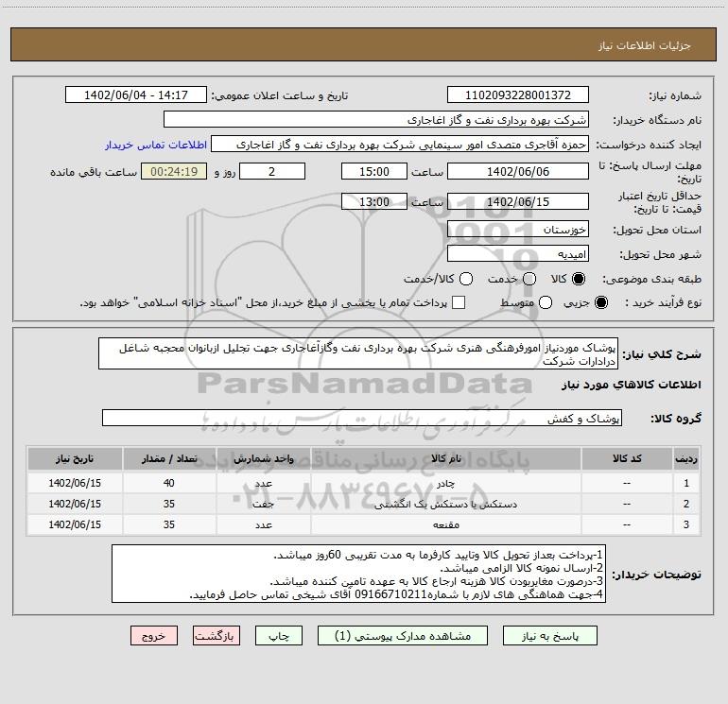The width and height of the screenshot is (728, 704).
Task: Open the اطلاعات تماس خریدار link
Action: point(156,145)
